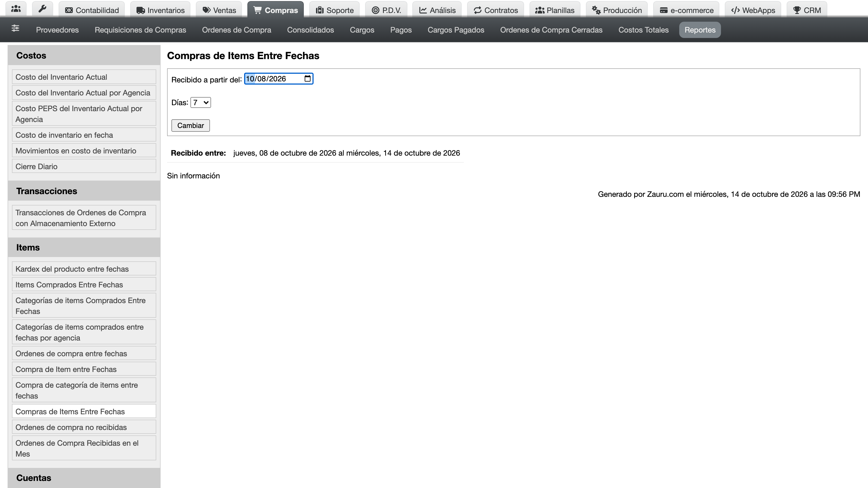Go to Ordenes de Compra
The width and height of the screenshot is (868, 488).
click(x=237, y=30)
